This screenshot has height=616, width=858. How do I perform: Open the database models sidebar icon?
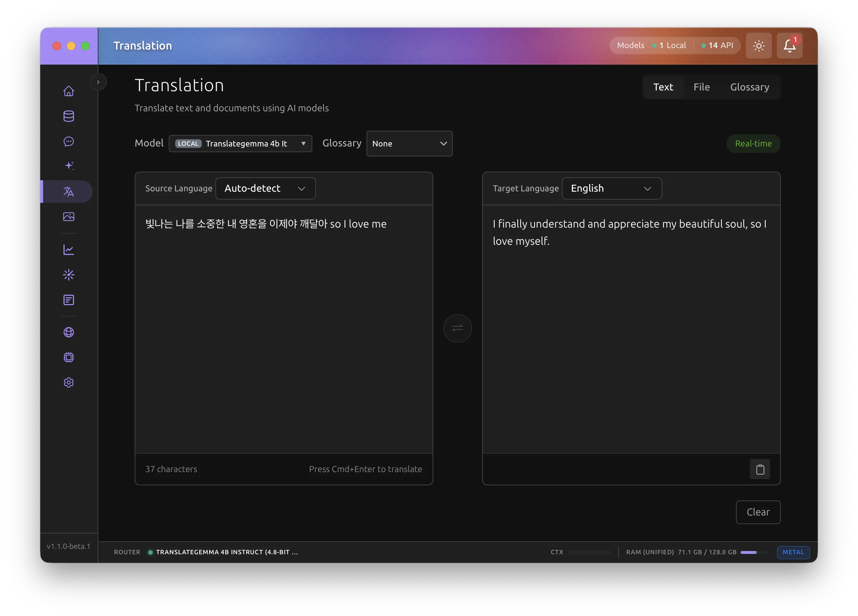click(69, 116)
